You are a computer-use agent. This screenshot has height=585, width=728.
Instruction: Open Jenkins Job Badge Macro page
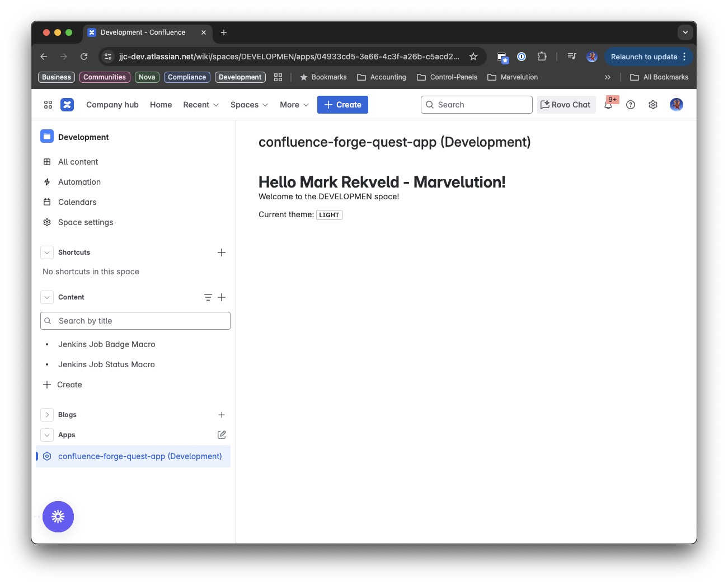click(x=107, y=344)
